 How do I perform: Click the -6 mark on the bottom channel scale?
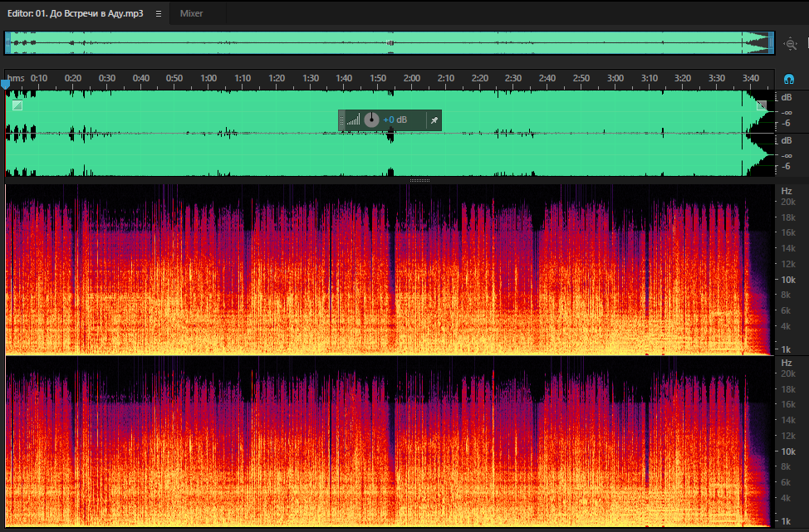tap(787, 166)
